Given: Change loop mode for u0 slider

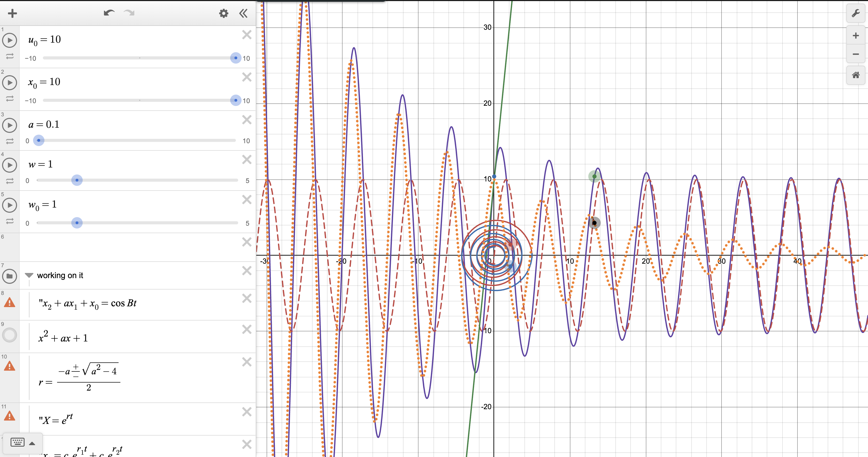Looking at the screenshot, I should click(10, 56).
